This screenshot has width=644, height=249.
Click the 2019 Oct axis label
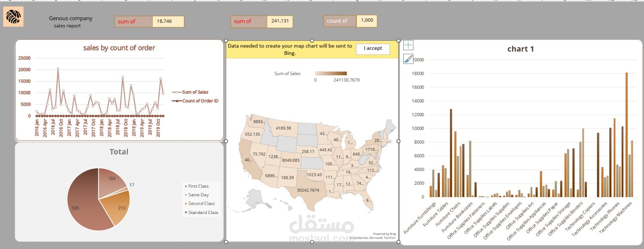(158, 128)
